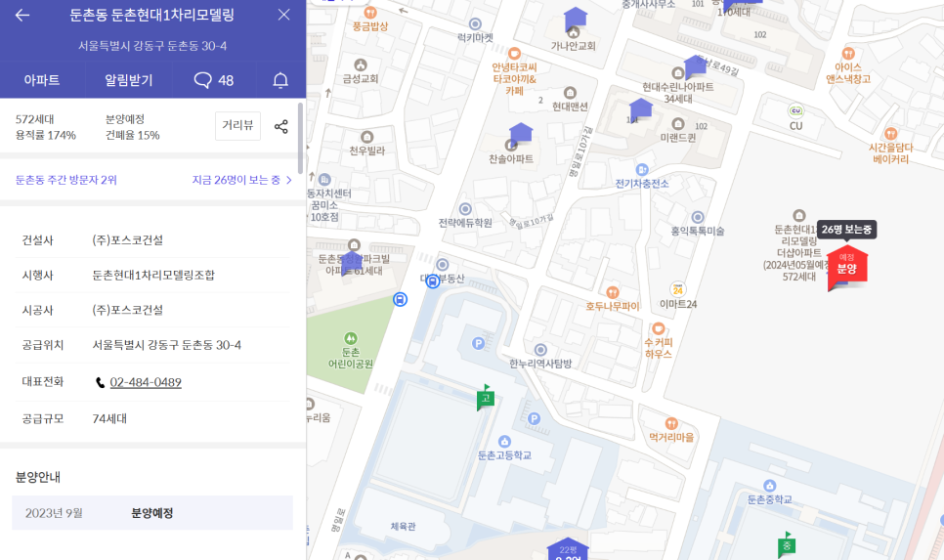Click the 체육관 label on map

[403, 526]
